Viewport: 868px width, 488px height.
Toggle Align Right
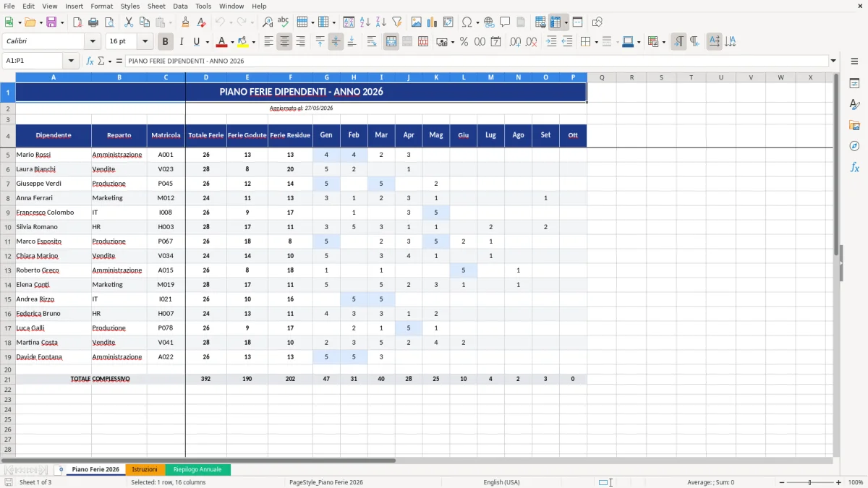pos(300,42)
